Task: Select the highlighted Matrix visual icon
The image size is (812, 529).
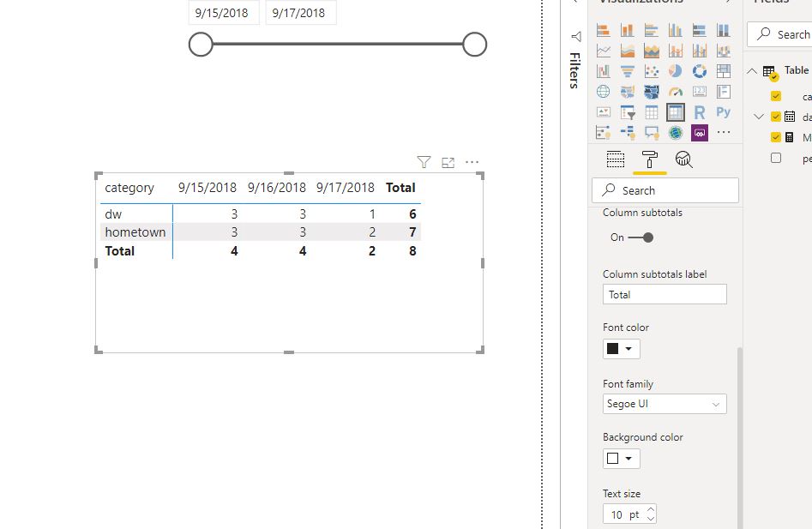Action: click(676, 112)
